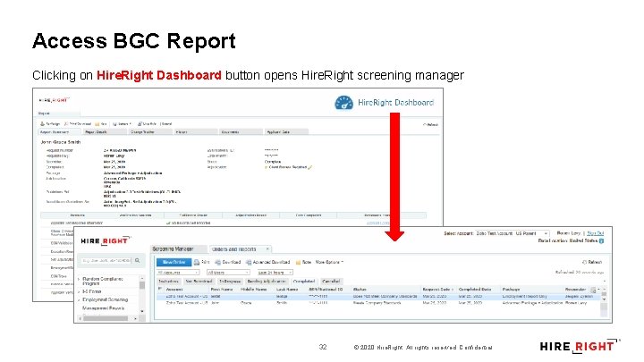Screen dimensions: 644x362
Task: Click Management Reports in sidebar
Action: (103, 307)
